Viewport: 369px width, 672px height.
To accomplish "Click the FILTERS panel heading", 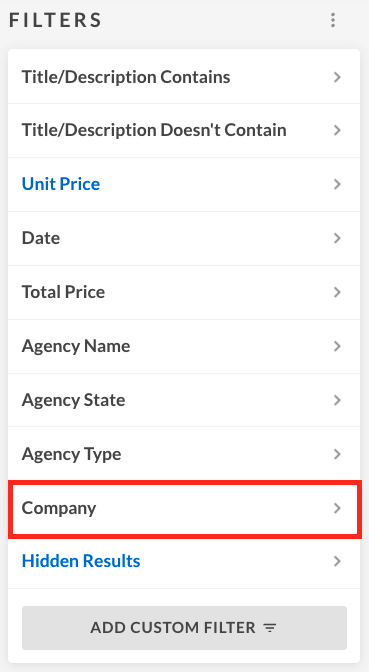I will coord(55,20).
